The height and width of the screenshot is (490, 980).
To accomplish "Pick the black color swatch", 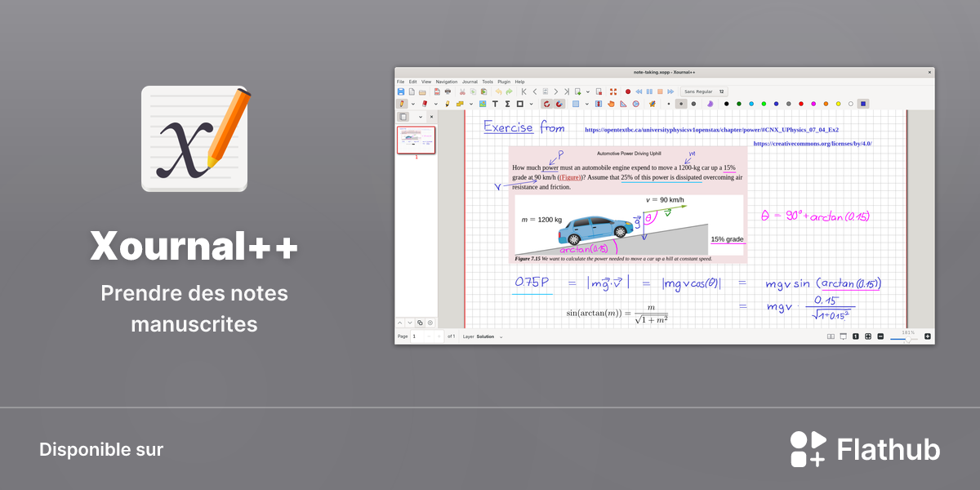I will point(727,104).
